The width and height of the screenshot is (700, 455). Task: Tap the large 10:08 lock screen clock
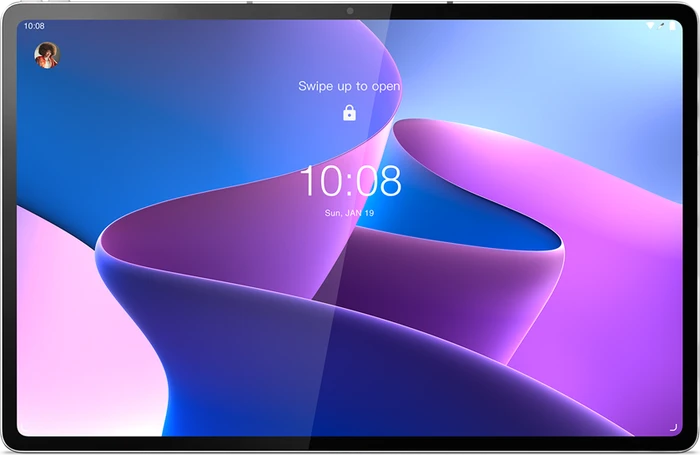(x=350, y=181)
